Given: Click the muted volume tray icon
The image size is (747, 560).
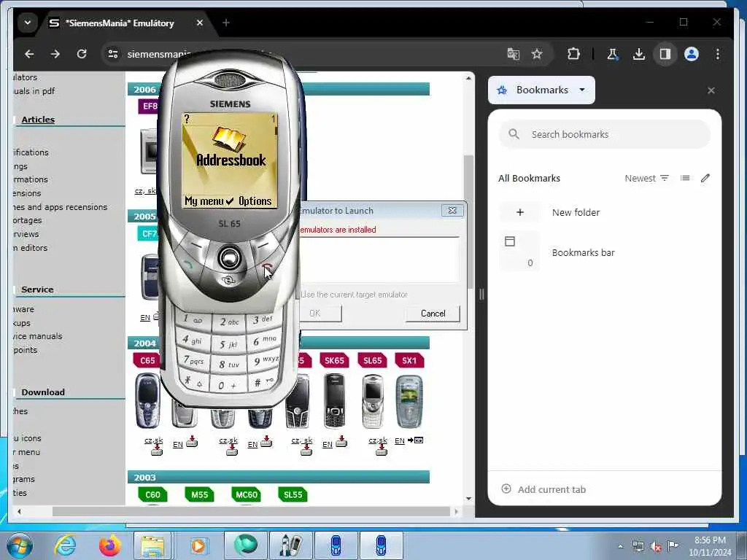Looking at the screenshot, I should (656, 547).
